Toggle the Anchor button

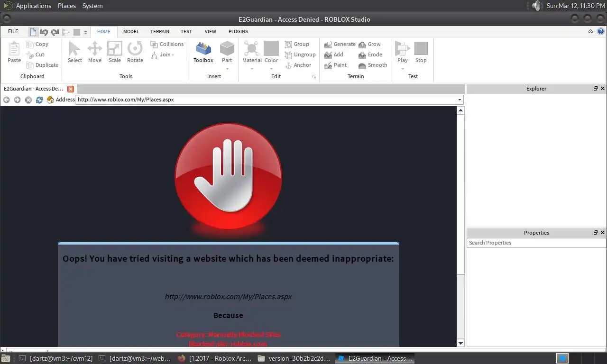298,65
